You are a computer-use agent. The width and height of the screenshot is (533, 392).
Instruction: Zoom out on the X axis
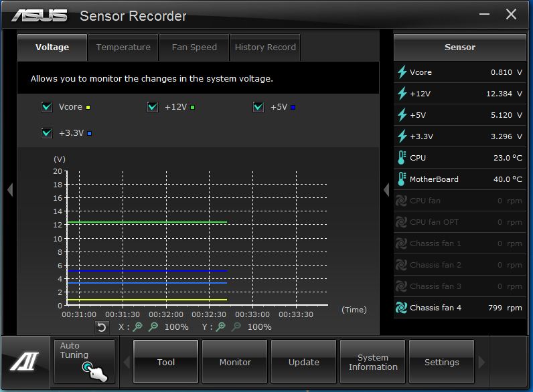point(153,327)
